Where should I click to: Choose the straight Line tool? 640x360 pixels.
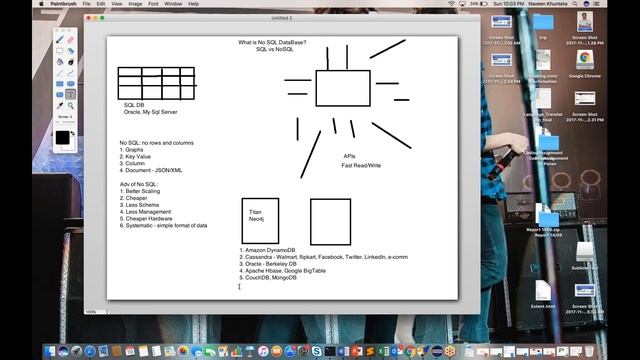click(60, 73)
